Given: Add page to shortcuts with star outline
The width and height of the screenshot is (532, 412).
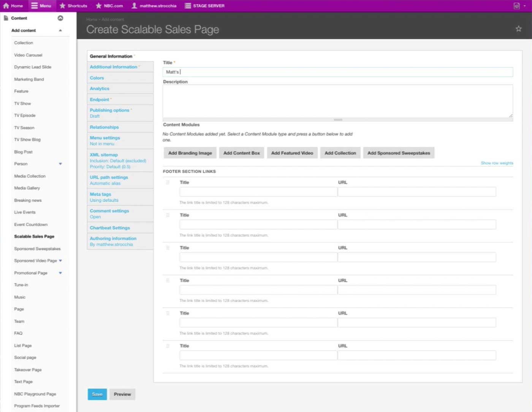Looking at the screenshot, I should [518, 29].
